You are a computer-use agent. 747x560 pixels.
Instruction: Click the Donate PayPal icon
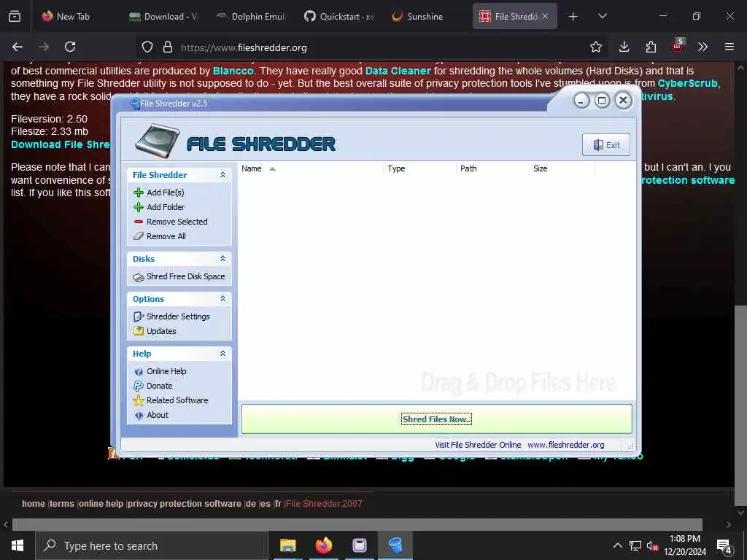(139, 386)
